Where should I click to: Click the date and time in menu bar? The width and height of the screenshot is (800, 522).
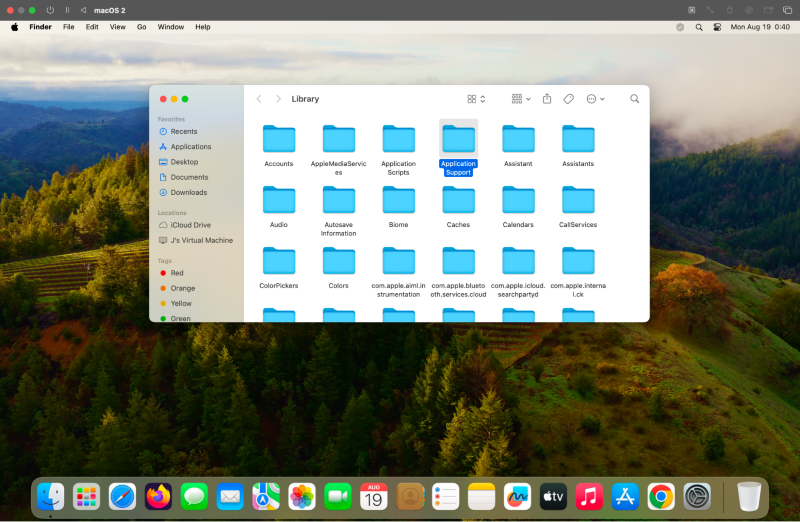tap(760, 27)
